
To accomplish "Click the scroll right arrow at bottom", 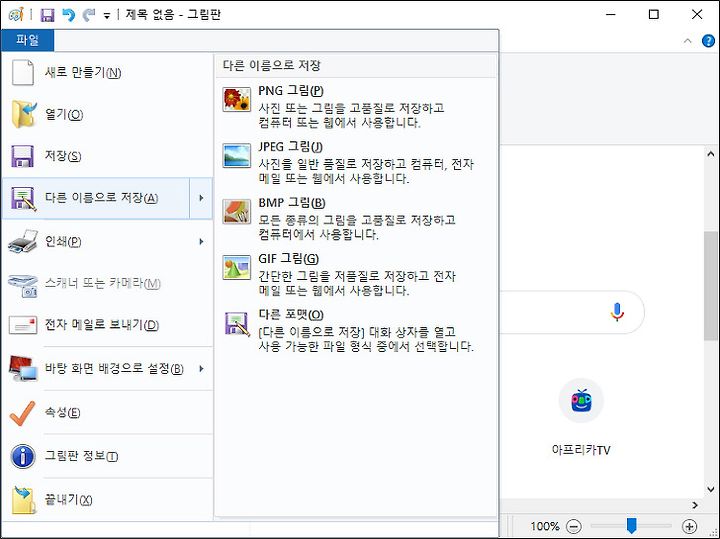I will click(695, 505).
